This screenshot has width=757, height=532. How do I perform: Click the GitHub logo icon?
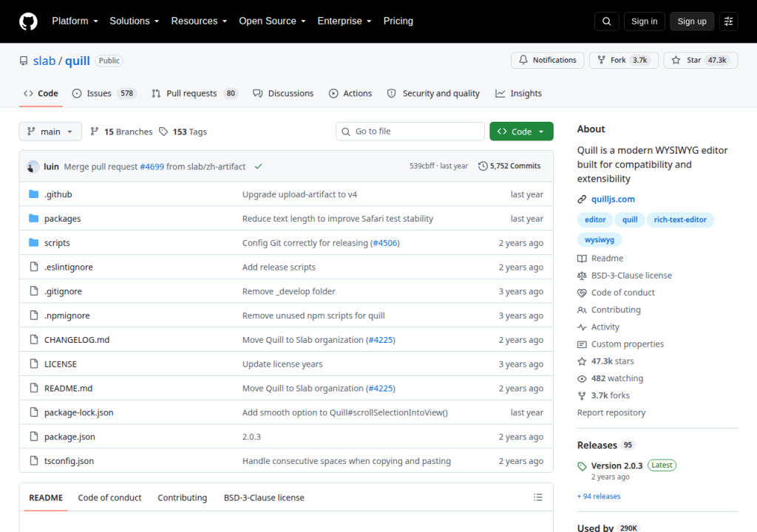point(29,21)
